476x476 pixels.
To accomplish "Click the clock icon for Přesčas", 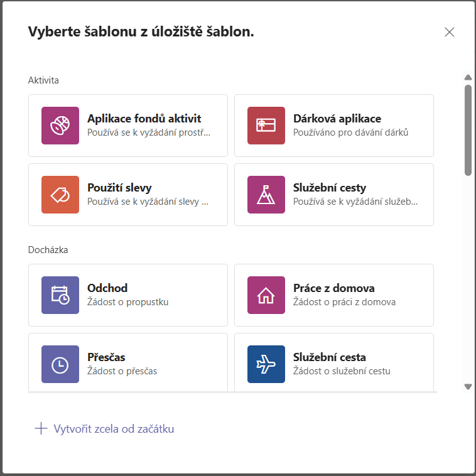I will click(x=60, y=364).
